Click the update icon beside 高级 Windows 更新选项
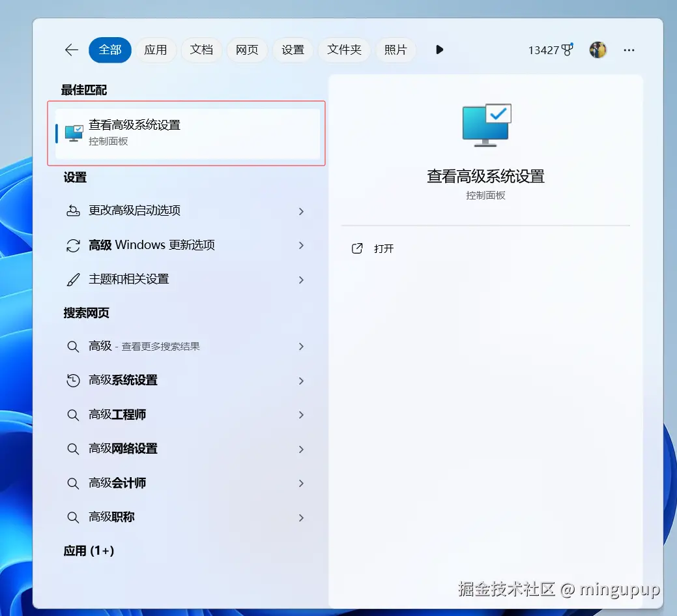Image resolution: width=677 pixels, height=616 pixels. point(73,245)
